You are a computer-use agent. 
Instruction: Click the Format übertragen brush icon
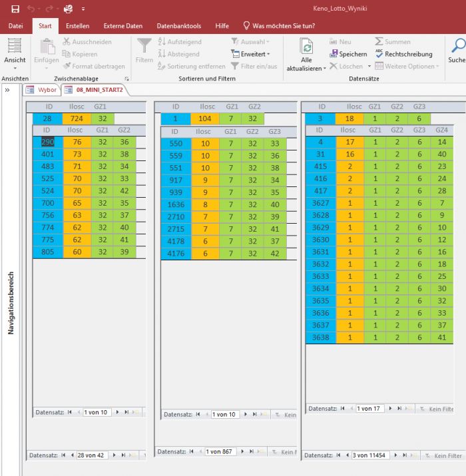coord(67,65)
